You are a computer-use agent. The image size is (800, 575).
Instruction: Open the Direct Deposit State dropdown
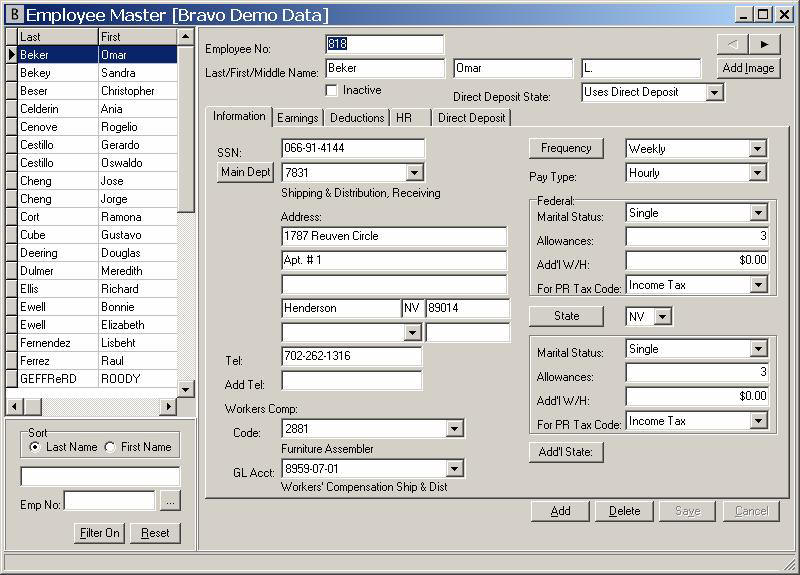[714, 93]
